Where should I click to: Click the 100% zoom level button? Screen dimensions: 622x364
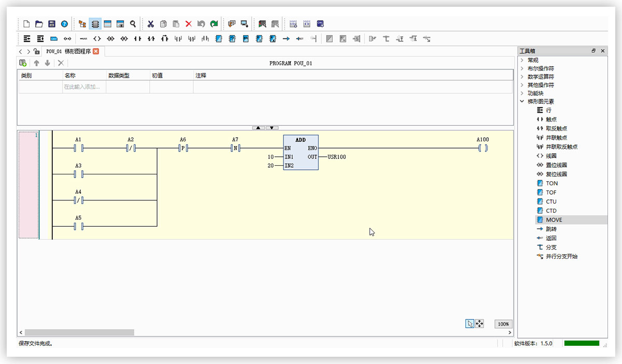click(x=503, y=324)
